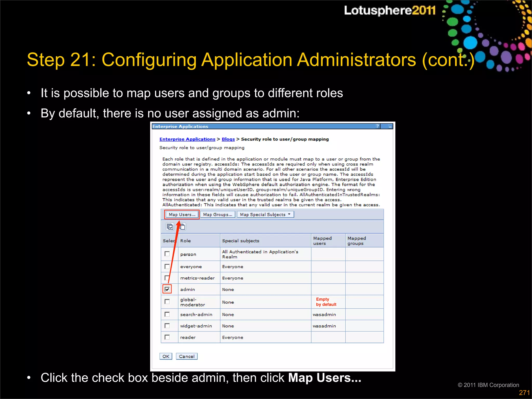Click the metrics-reader role name
Image resolution: width=532 pixels, height=399 pixels.
[x=197, y=278]
